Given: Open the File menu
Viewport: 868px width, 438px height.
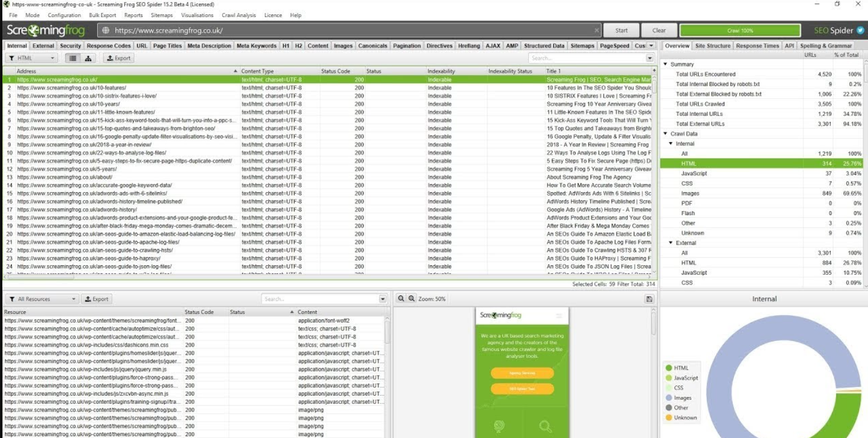Looking at the screenshot, I should pos(13,15).
